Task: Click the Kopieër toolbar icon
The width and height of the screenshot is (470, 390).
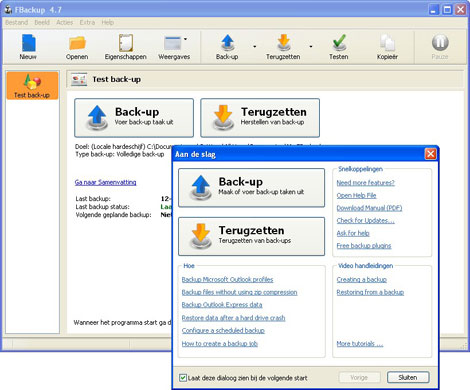Action: [387, 43]
